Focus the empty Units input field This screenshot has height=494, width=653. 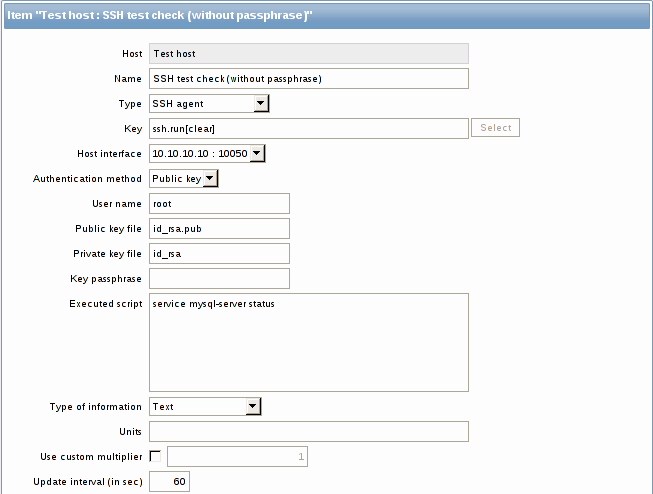309,432
